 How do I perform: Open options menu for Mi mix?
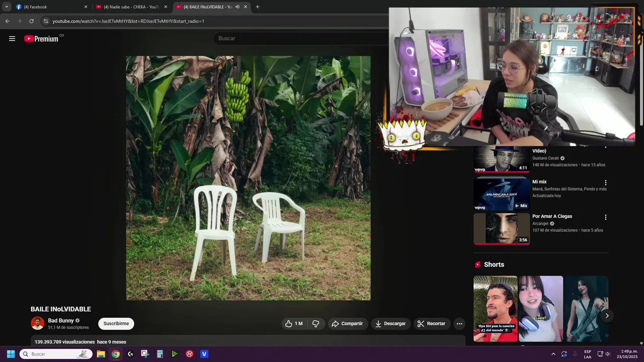click(605, 183)
